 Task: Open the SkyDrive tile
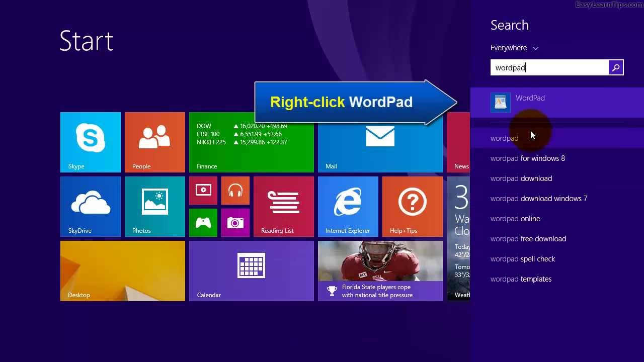[91, 207]
